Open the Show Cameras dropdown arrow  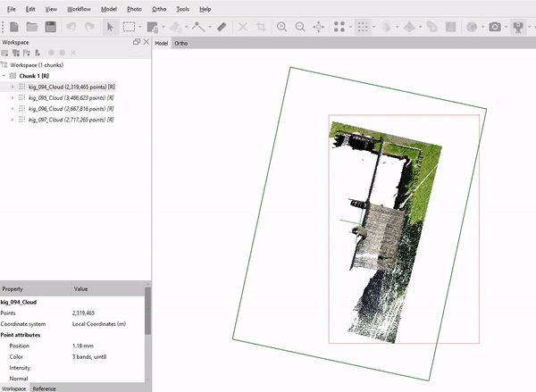(506, 27)
